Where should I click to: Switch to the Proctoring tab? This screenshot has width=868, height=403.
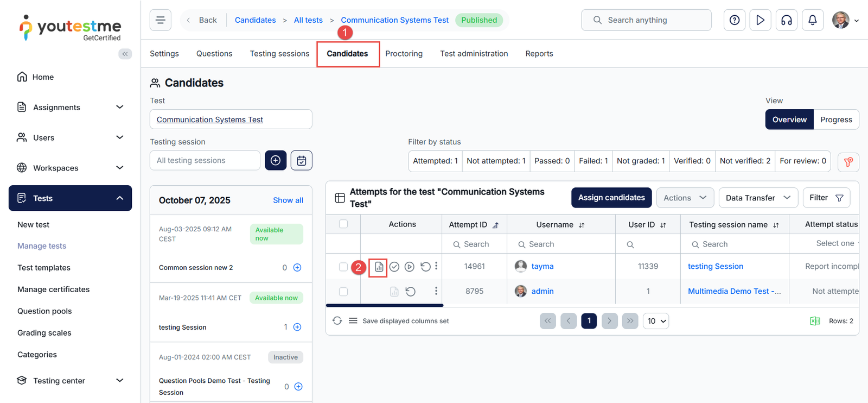point(404,54)
